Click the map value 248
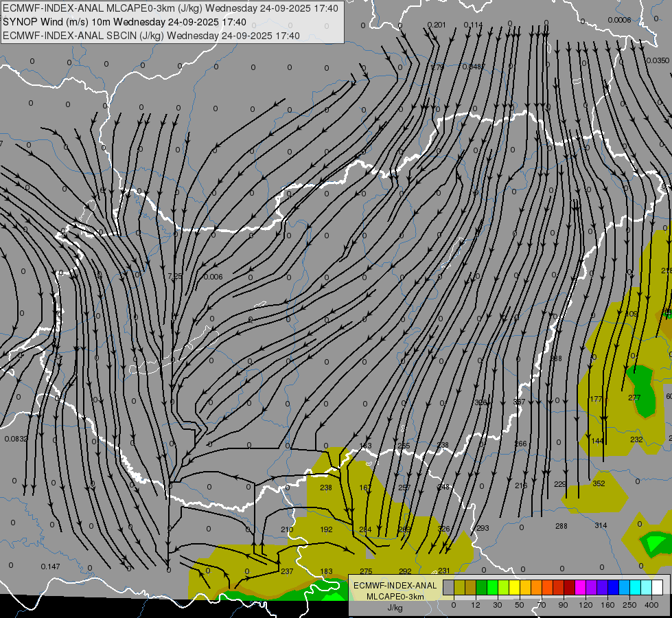Screen dimensions: 672x618 (x=443, y=487)
